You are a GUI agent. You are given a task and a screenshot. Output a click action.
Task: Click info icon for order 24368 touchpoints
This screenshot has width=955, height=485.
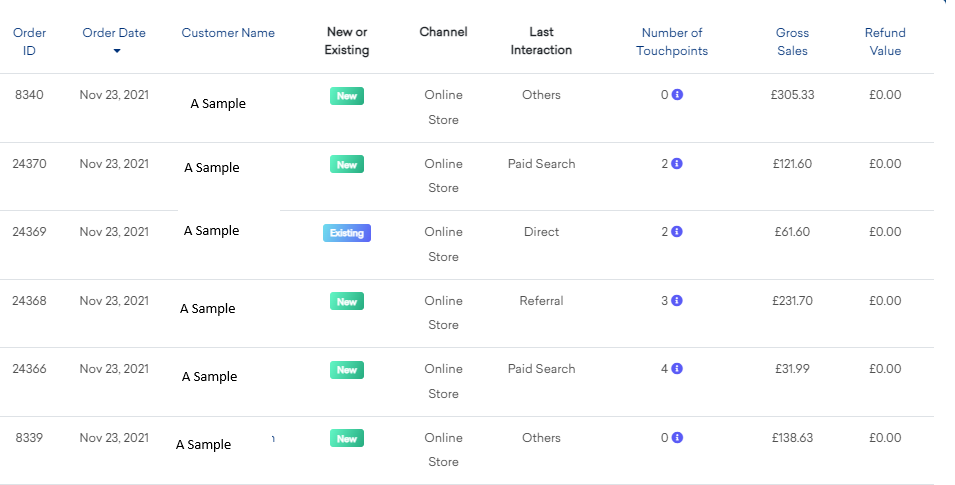pos(677,301)
